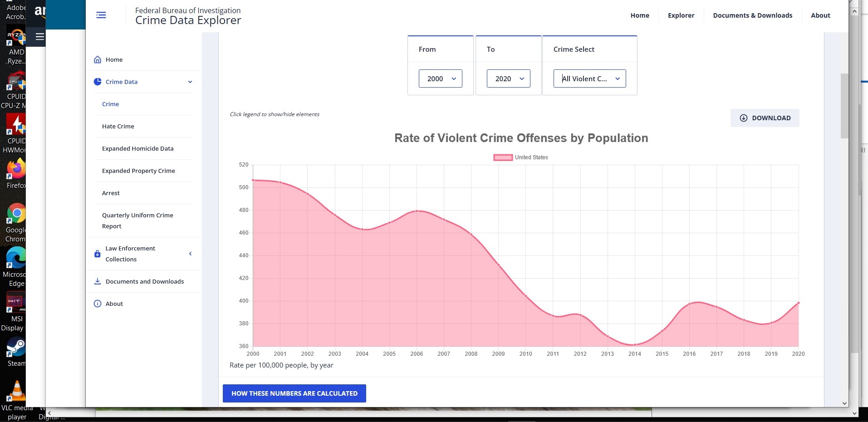Open VLC media player from the desktop
The height and width of the screenshot is (422, 868).
pos(16,391)
